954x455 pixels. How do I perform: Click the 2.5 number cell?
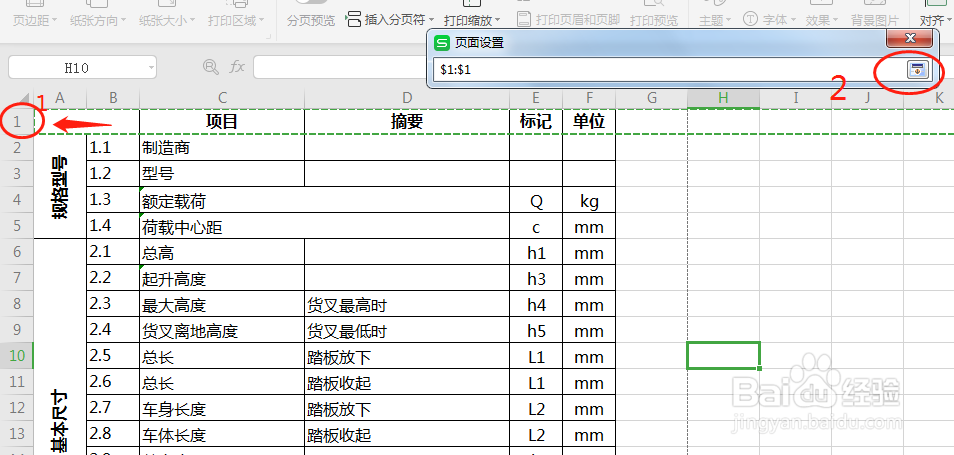113,356
